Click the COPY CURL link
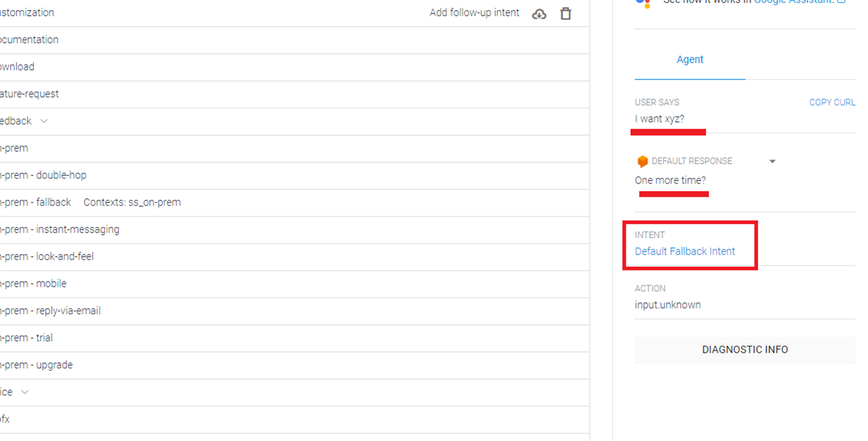Viewport: 868px width, 441px height. pyautogui.click(x=832, y=102)
